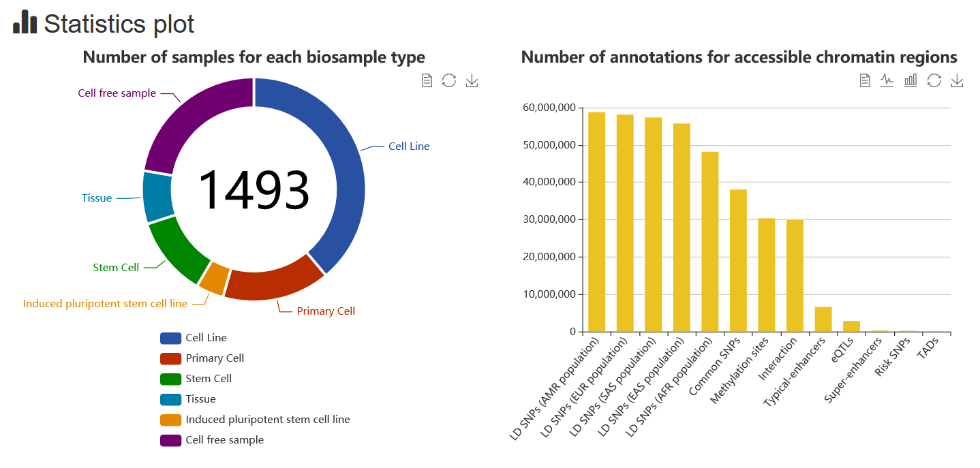This screenshot has height=468, width=980.
Task: Click the Common SNPs bar
Action: coord(738,261)
